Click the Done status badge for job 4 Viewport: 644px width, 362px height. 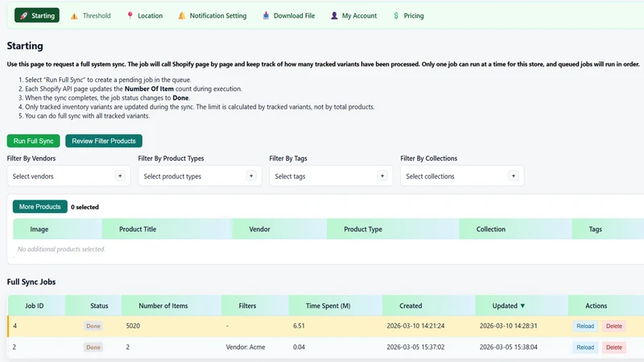coord(93,326)
